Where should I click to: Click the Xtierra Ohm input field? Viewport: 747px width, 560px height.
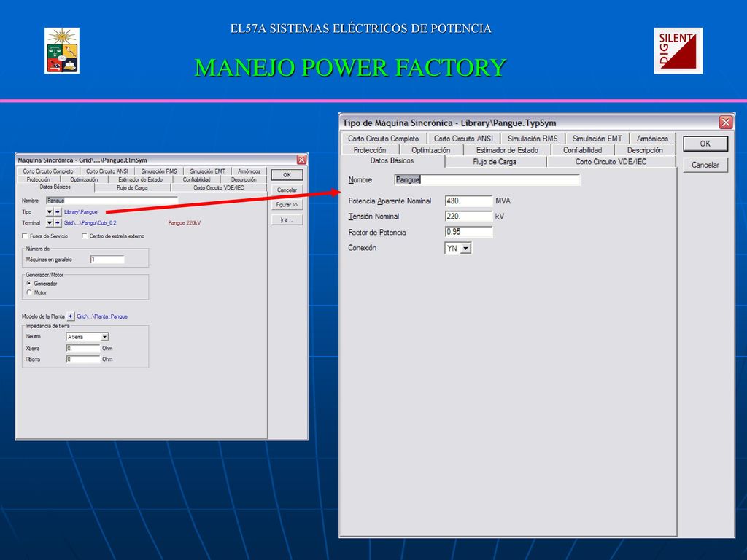pyautogui.click(x=83, y=348)
